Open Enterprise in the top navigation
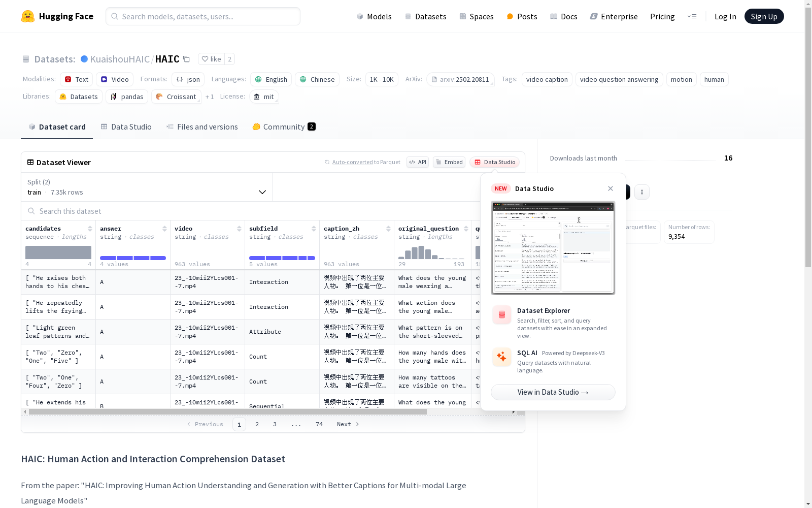This screenshot has width=812, height=508. click(614, 16)
